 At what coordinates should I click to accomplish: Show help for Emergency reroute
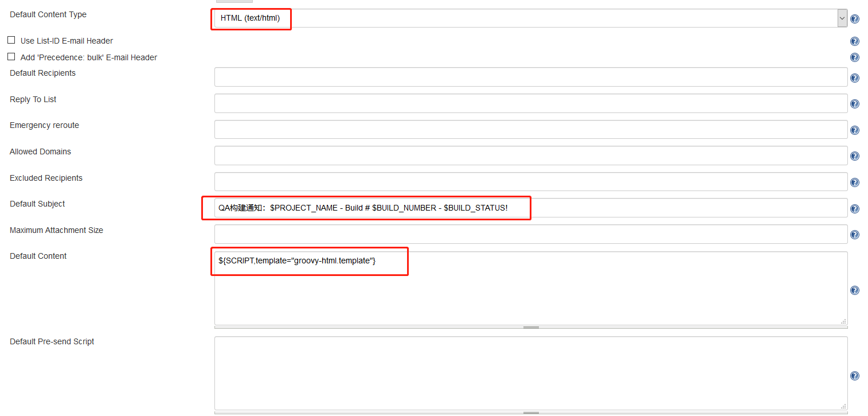point(854,130)
